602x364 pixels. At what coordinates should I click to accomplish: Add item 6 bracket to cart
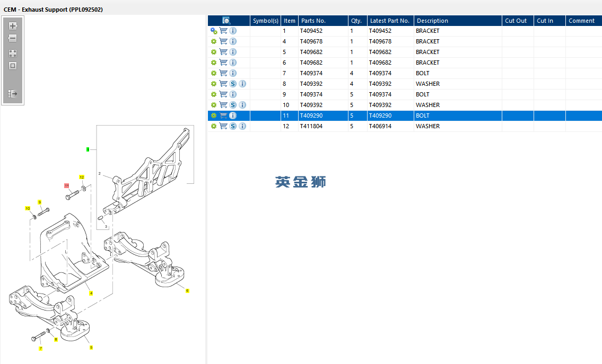coord(223,63)
